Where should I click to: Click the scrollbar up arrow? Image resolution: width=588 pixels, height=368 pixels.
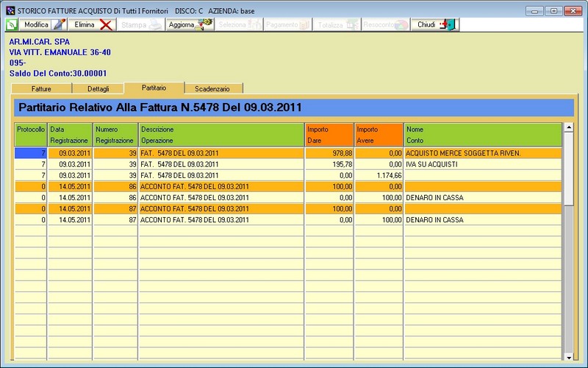[568, 127]
